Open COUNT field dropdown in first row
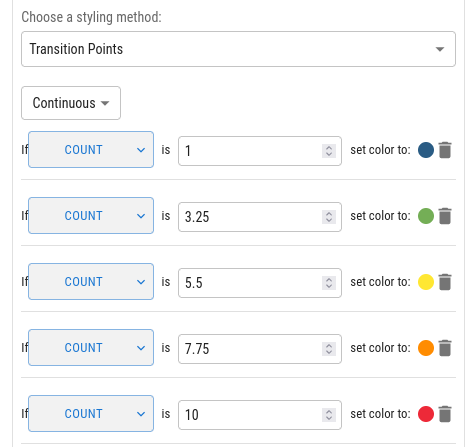 point(91,150)
